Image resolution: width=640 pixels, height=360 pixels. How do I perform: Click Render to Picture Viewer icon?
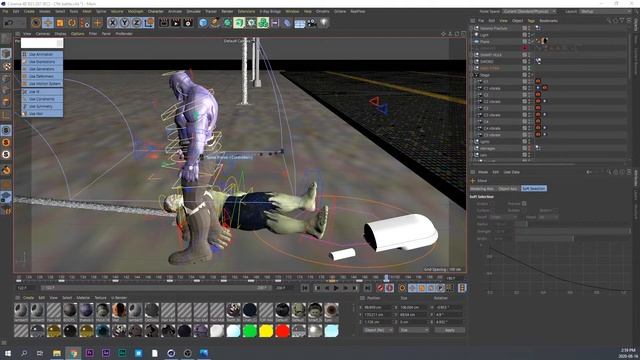tap(176, 23)
